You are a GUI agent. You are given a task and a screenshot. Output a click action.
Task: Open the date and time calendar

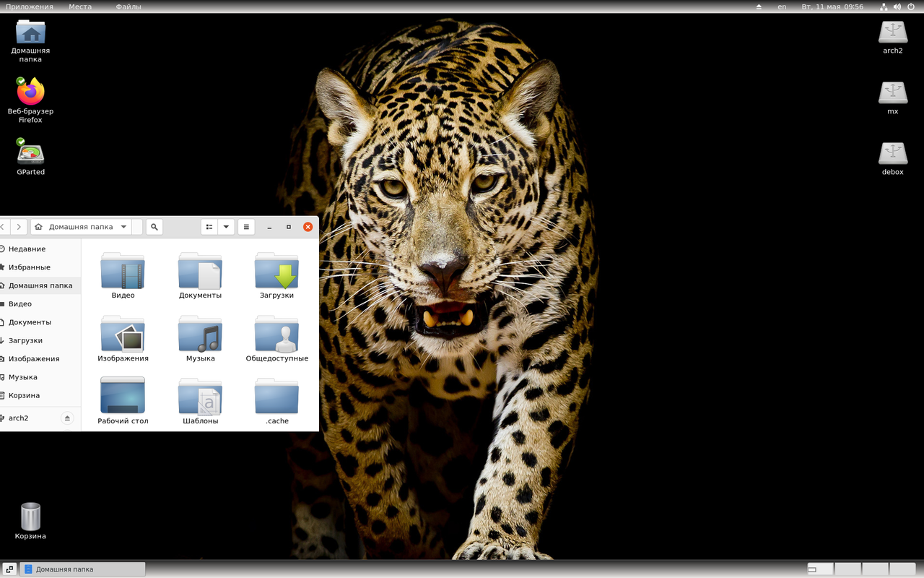[832, 7]
